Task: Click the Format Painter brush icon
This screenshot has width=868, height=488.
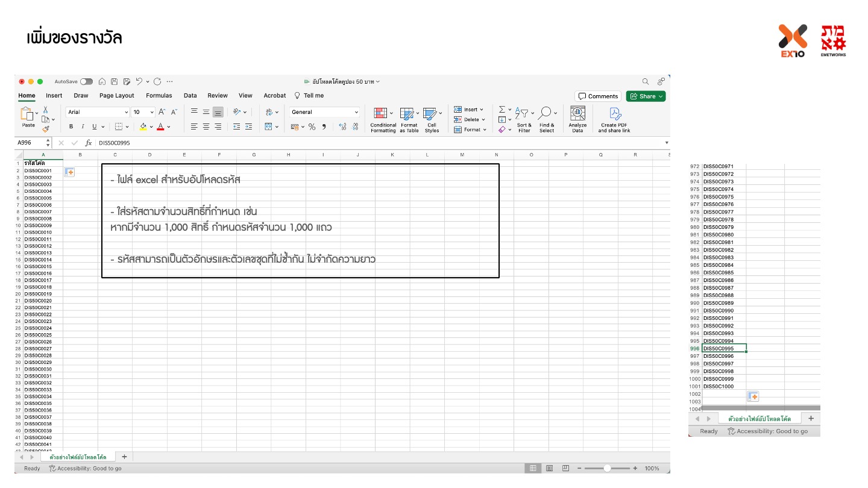Action: [x=46, y=128]
